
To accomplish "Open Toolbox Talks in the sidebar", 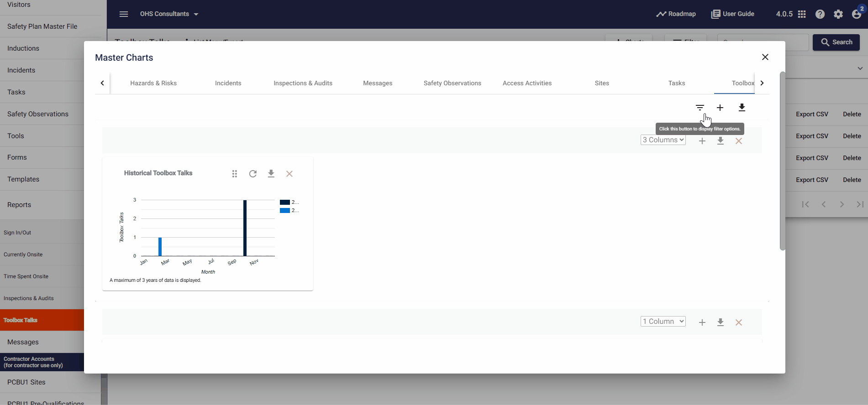I will pos(42,320).
